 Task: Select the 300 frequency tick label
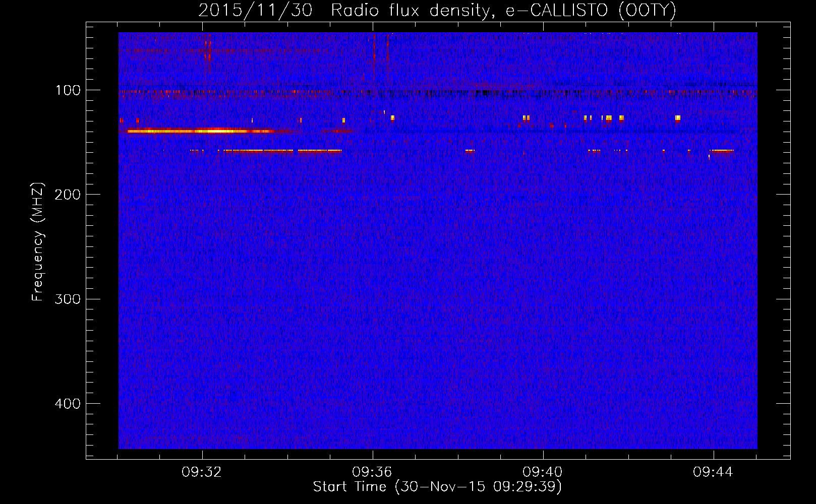click(x=68, y=299)
